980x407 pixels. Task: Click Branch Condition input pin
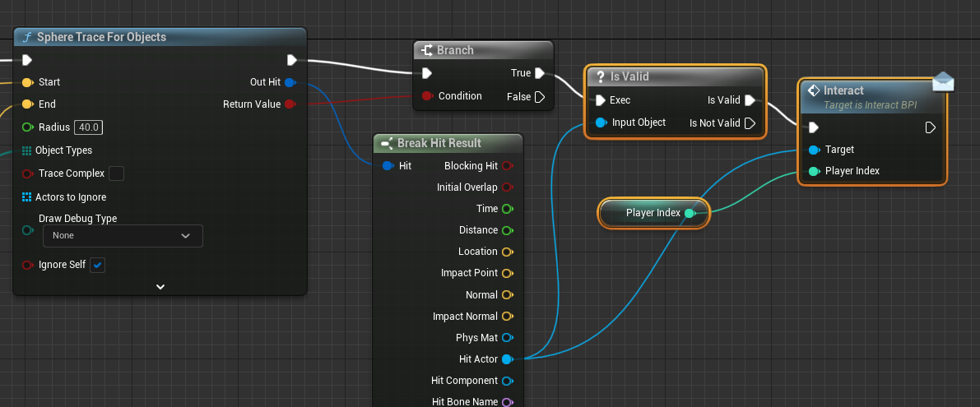pyautogui.click(x=428, y=96)
